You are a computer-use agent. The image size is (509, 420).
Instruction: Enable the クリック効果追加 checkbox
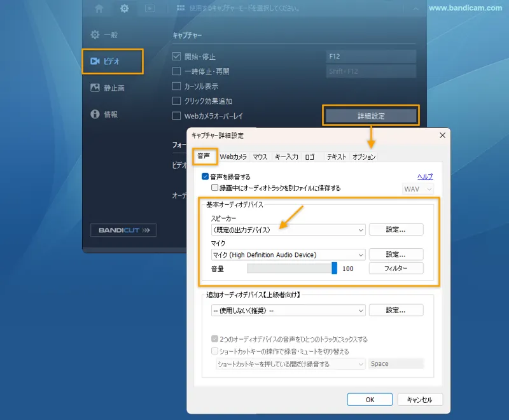tap(176, 101)
